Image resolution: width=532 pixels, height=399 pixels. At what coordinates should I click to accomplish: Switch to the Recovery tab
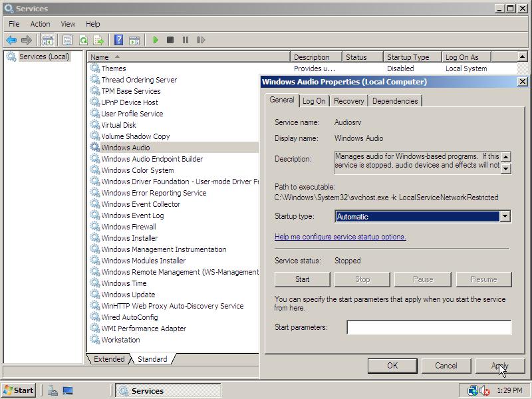click(348, 101)
